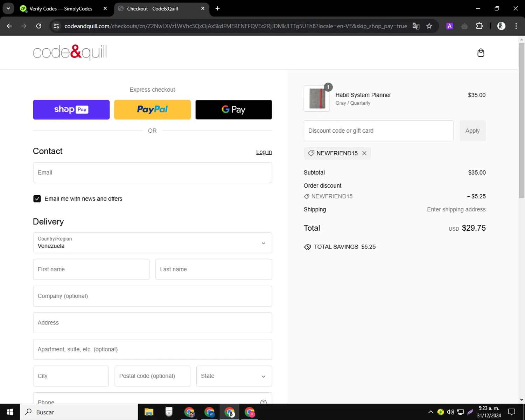Open the notification center icon

(x=511, y=412)
